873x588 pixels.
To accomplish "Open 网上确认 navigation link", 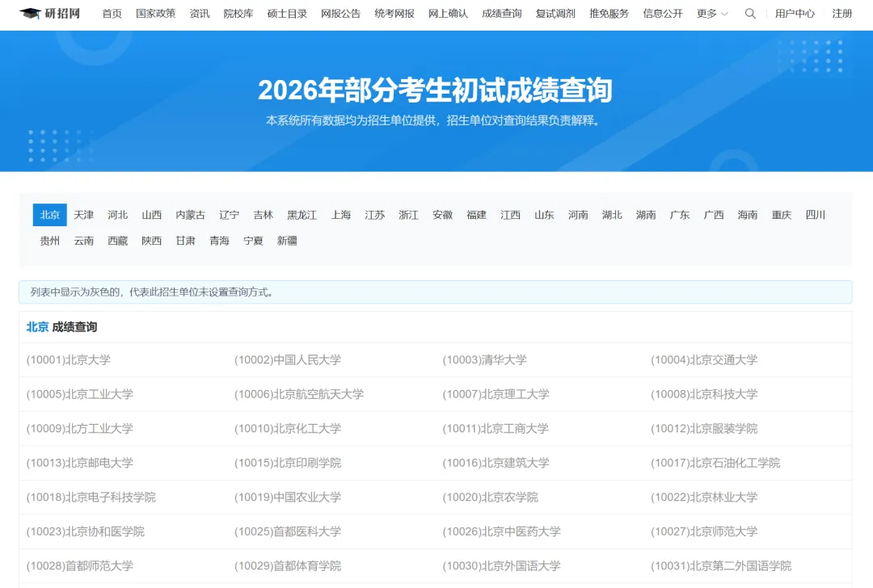I will pyautogui.click(x=448, y=14).
